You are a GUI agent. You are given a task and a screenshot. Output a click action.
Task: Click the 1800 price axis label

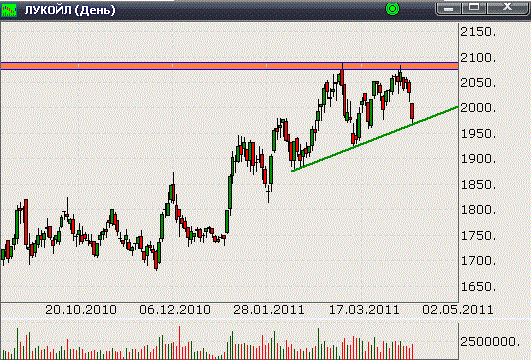tap(478, 210)
